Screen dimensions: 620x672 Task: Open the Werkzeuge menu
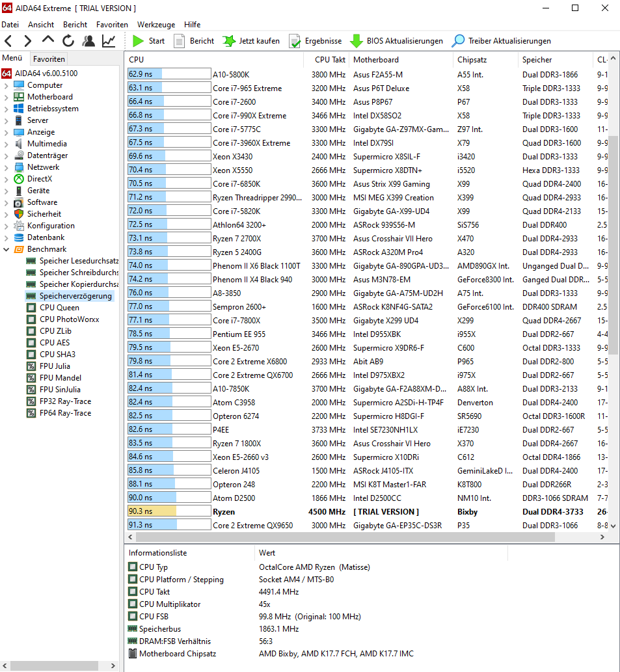click(x=156, y=25)
